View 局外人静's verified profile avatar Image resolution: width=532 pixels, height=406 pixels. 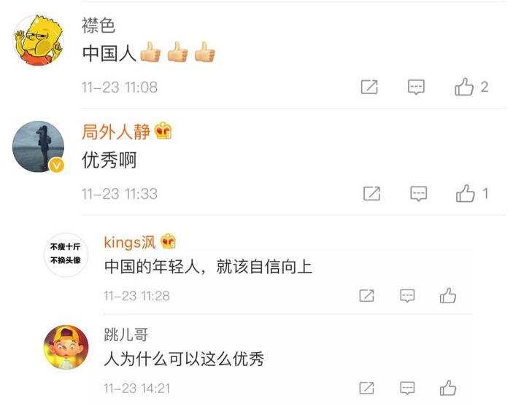click(38, 147)
